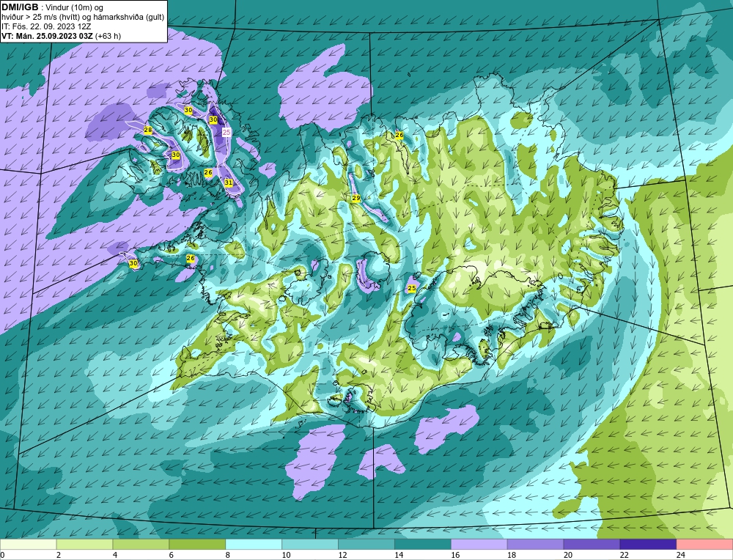The width and height of the screenshot is (733, 560).
Task: Click the yellow gust label '28'
Action: (148, 130)
